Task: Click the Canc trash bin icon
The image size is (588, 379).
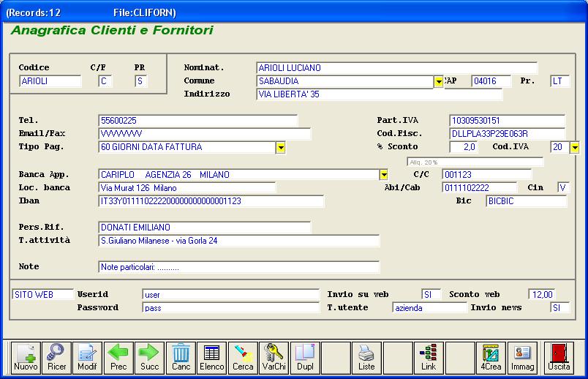Action: pos(181,358)
